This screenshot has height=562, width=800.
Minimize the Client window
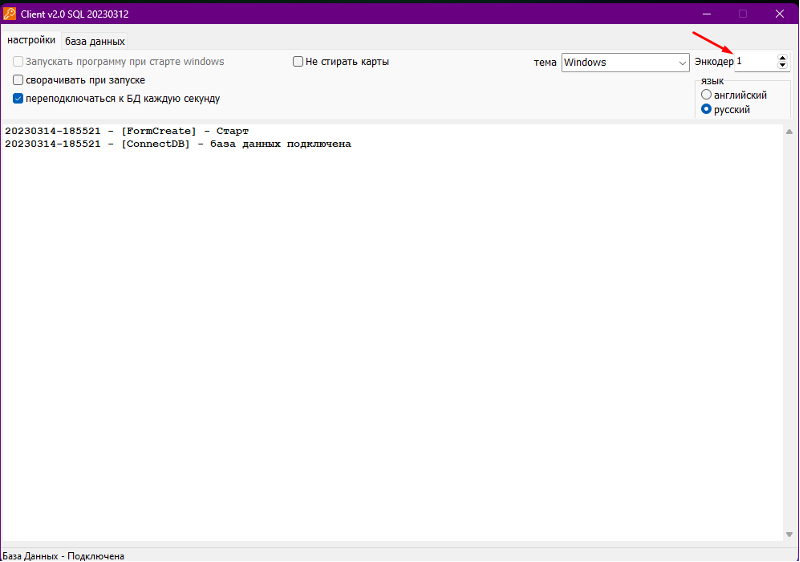[707, 14]
